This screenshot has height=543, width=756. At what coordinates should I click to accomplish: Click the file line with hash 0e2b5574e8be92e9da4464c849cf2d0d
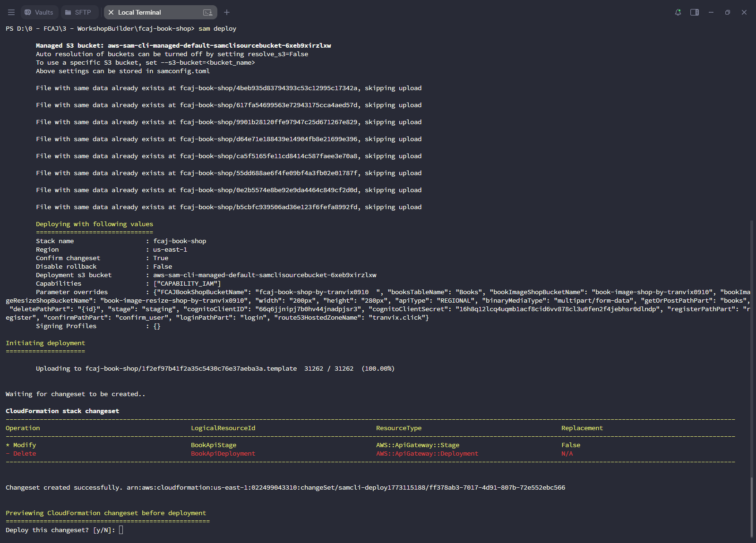point(229,190)
